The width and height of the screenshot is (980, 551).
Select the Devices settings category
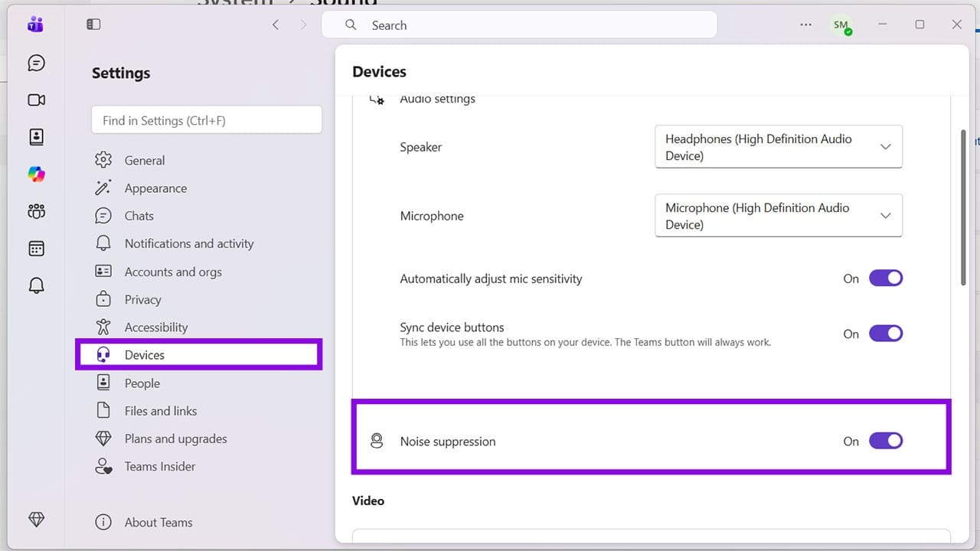[199, 355]
